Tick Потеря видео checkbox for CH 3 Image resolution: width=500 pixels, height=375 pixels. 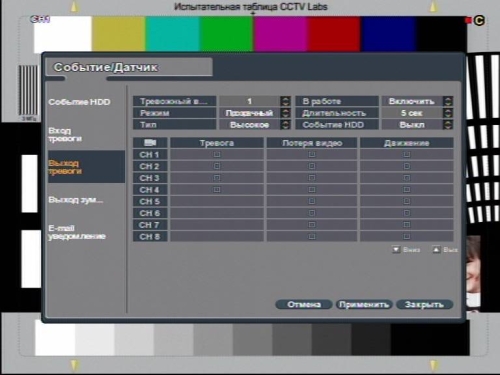click(x=312, y=178)
